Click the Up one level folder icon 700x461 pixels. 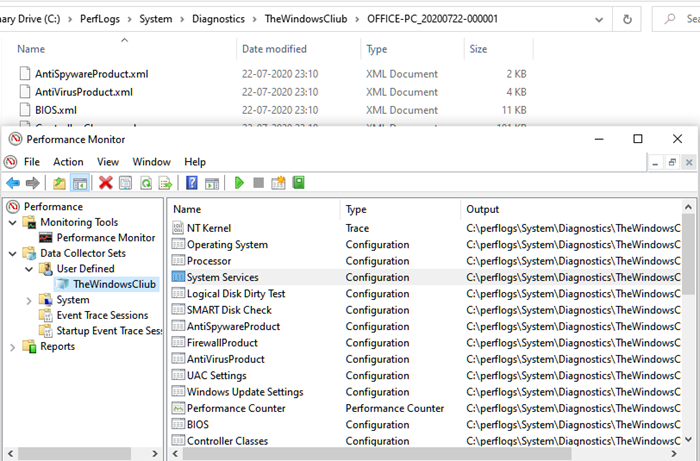(59, 183)
